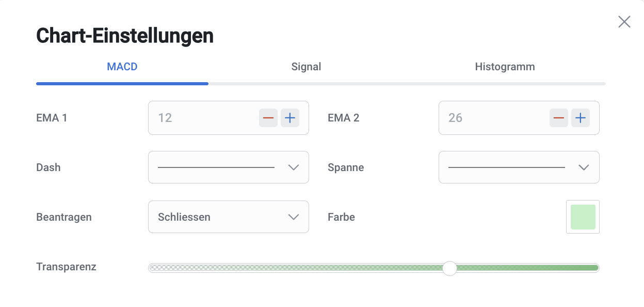The width and height of the screenshot is (644, 307).
Task: Open the Signal tab
Action: 306,67
